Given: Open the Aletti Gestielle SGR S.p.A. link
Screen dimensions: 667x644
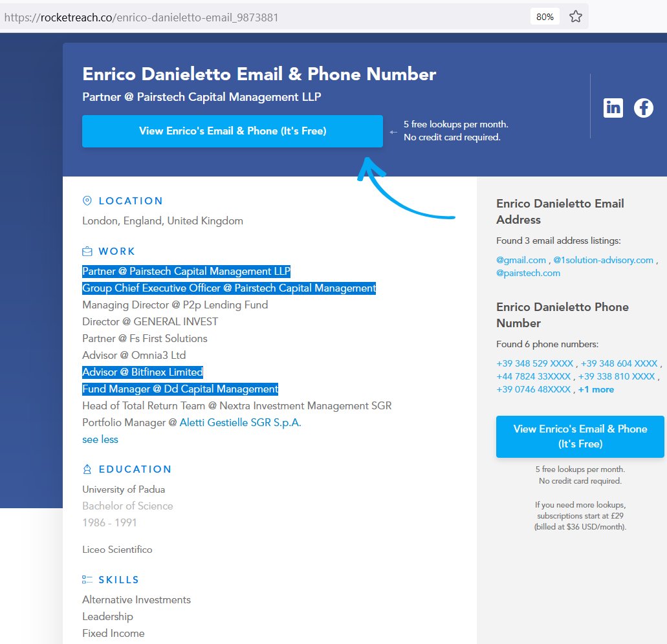Looking at the screenshot, I should tap(240, 422).
